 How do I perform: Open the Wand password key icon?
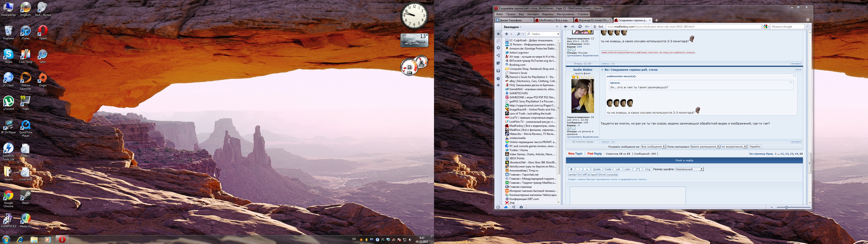tap(587, 27)
